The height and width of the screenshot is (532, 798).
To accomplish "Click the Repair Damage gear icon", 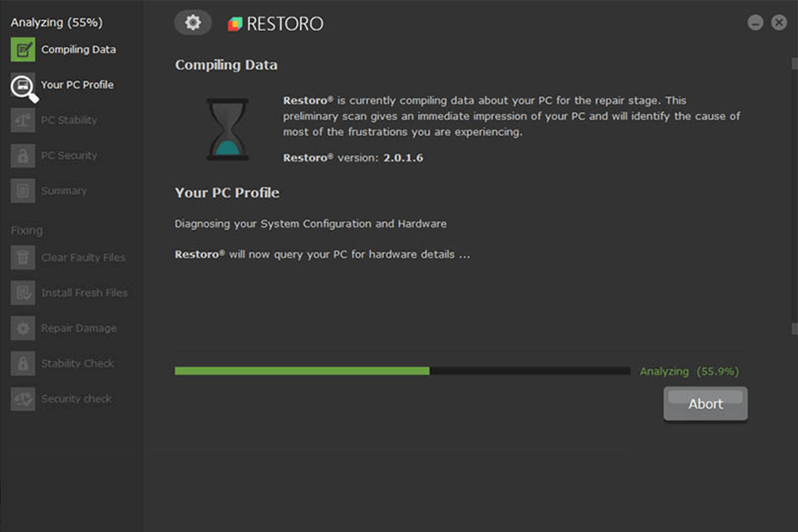I will pos(23,328).
